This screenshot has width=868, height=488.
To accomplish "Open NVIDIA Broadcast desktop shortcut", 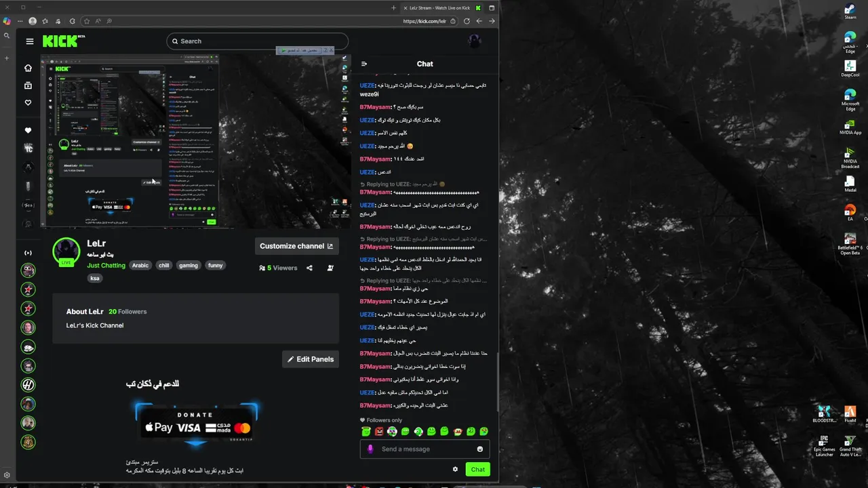I will pos(850,159).
